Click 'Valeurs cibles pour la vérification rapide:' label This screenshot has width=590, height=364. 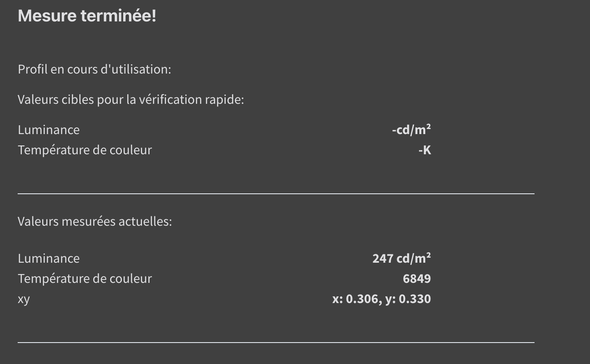(131, 100)
